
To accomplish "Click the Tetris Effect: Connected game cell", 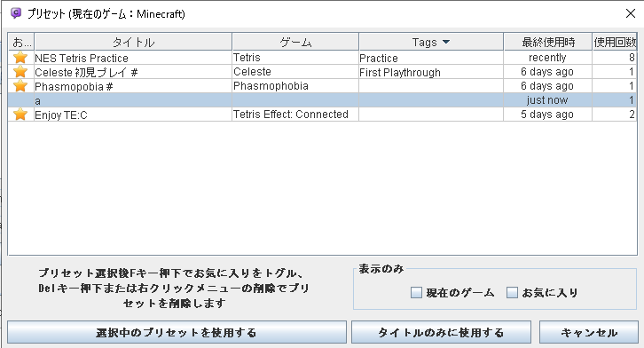I will (x=295, y=115).
